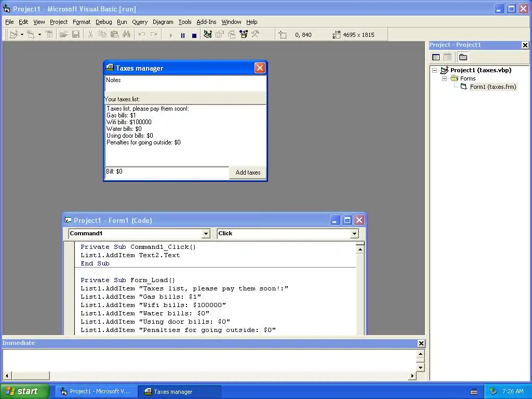Viewport: 532px width, 399px height.
Task: Open the Project menu
Action: coord(59,22)
